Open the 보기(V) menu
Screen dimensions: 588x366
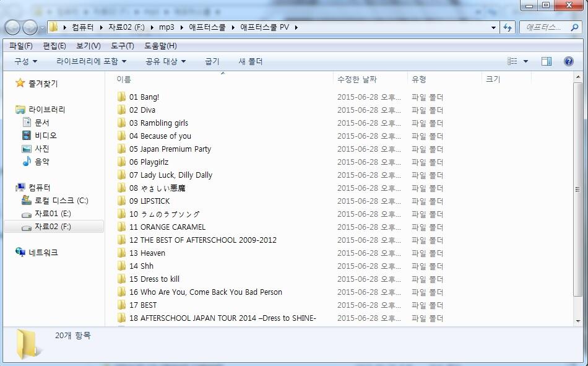click(x=89, y=46)
